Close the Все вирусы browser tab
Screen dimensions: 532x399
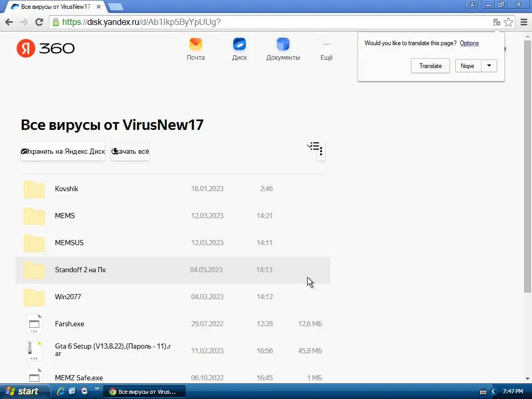99,6
